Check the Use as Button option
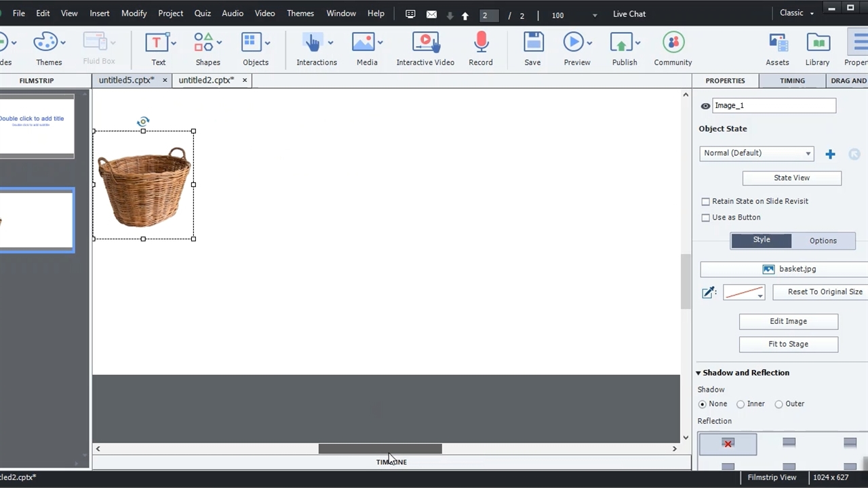868x488 pixels. click(706, 218)
